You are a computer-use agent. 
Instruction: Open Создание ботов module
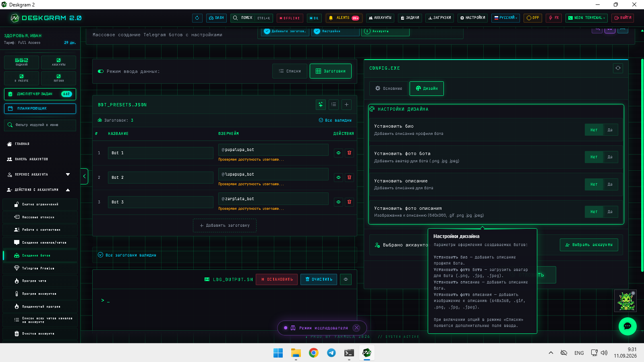point(40,256)
